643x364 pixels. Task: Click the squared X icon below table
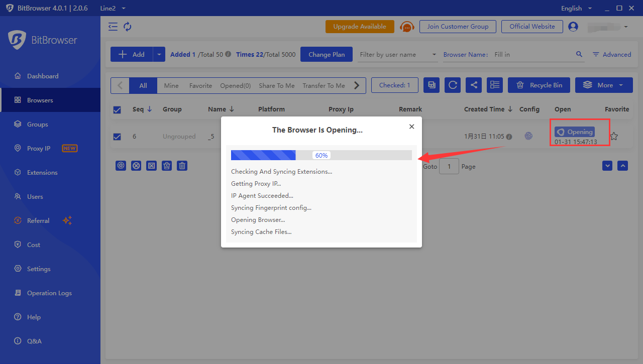pos(151,165)
